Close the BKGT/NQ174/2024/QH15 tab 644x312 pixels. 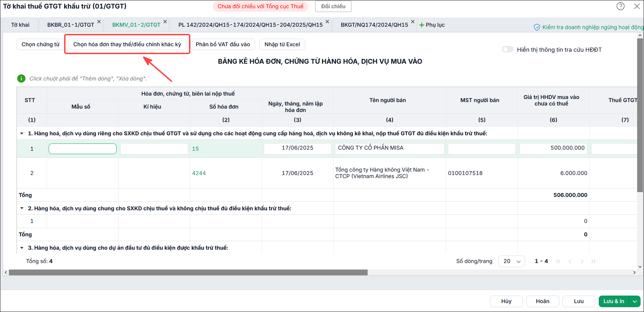click(x=413, y=22)
